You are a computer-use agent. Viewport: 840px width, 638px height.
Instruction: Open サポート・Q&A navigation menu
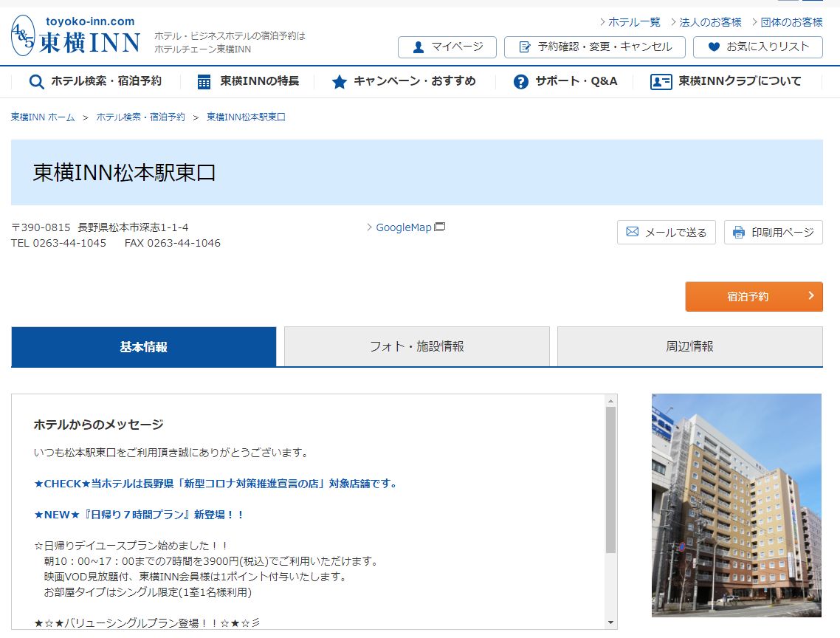(x=565, y=81)
